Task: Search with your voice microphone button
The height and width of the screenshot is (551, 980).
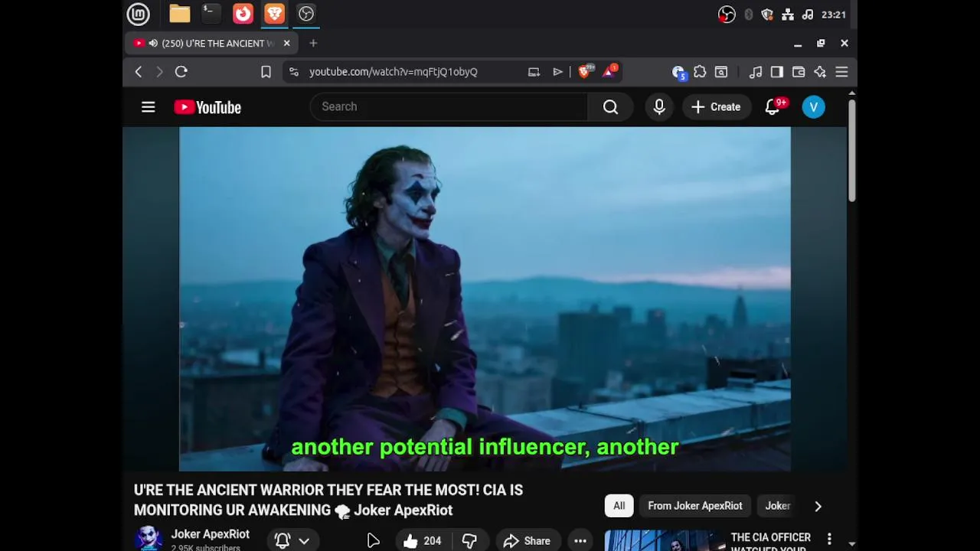Action: coord(659,107)
